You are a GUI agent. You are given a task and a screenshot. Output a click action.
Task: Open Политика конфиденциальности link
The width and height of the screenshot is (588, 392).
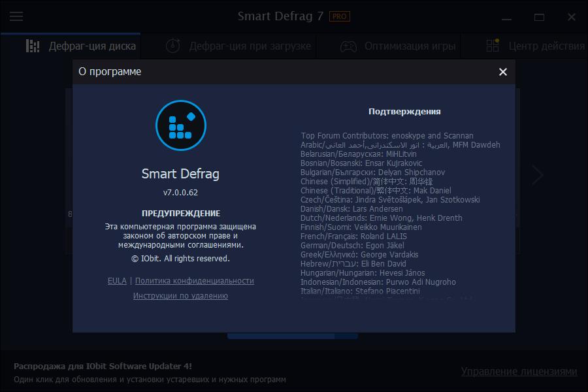(x=194, y=280)
